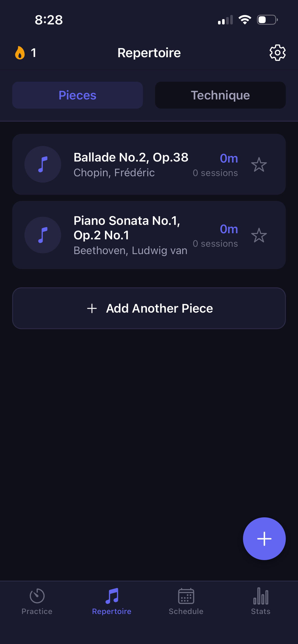View the Stats bar chart tab
Image resolution: width=298 pixels, height=644 pixels.
point(261,601)
